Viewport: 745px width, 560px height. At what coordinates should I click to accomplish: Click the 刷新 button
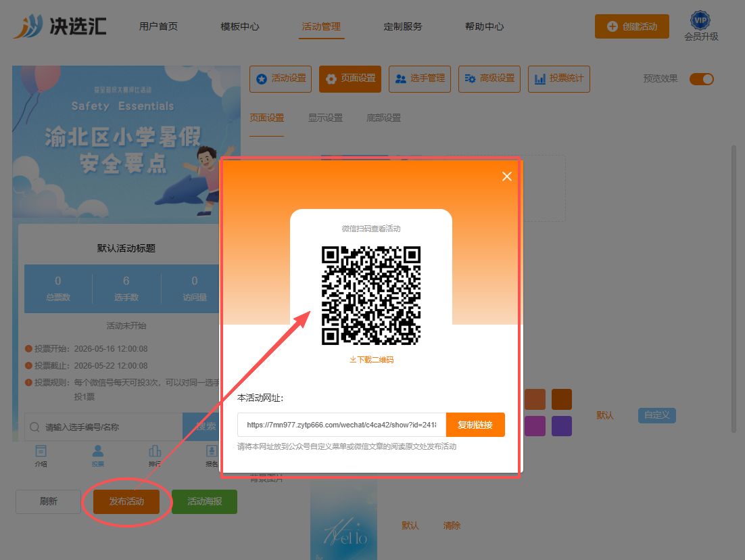pyautogui.click(x=49, y=502)
